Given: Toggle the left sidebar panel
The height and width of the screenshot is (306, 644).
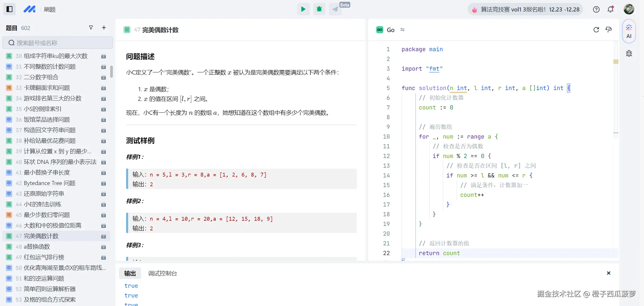Looking at the screenshot, I should [x=9, y=9].
